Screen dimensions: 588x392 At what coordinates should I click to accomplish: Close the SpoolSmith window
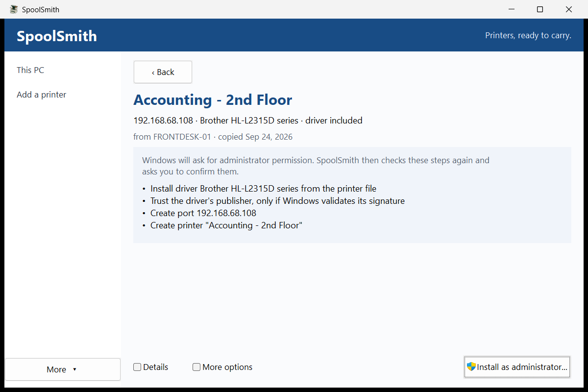coord(569,9)
